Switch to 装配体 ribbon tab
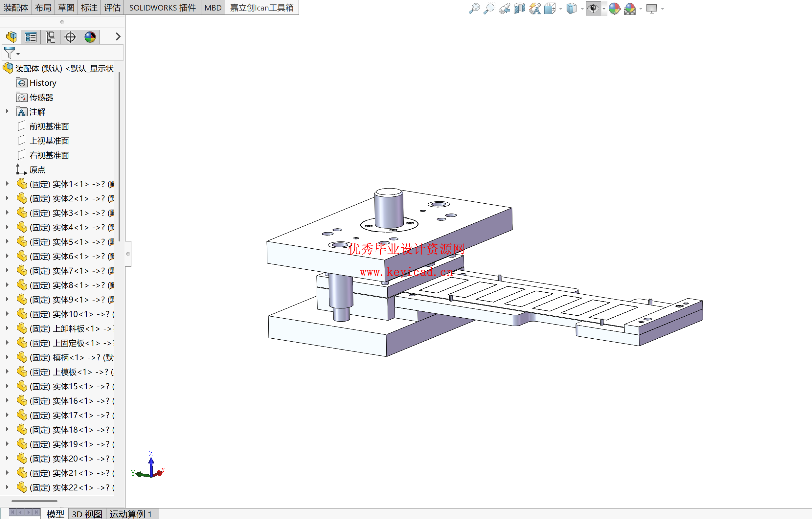The height and width of the screenshot is (519, 812). click(x=16, y=8)
